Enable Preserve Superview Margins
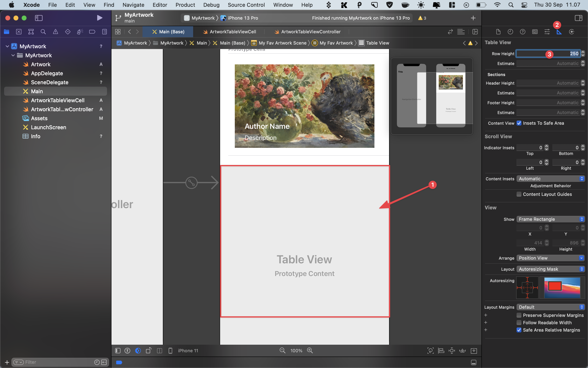The image size is (588, 368). point(519,315)
